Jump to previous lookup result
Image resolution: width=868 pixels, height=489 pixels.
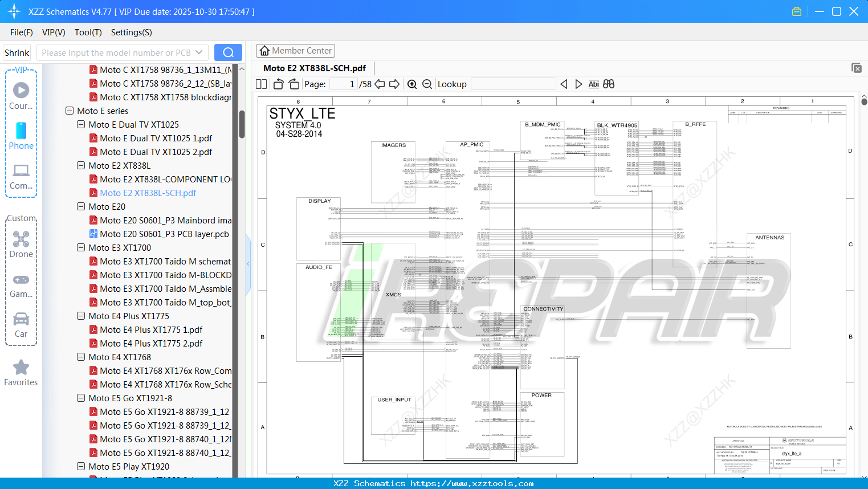coord(564,84)
